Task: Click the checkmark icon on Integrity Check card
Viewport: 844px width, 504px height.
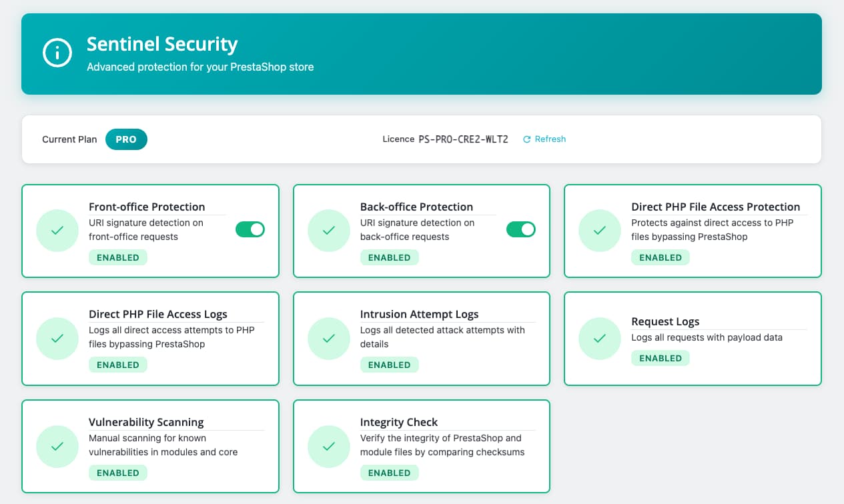Action: coord(328,446)
